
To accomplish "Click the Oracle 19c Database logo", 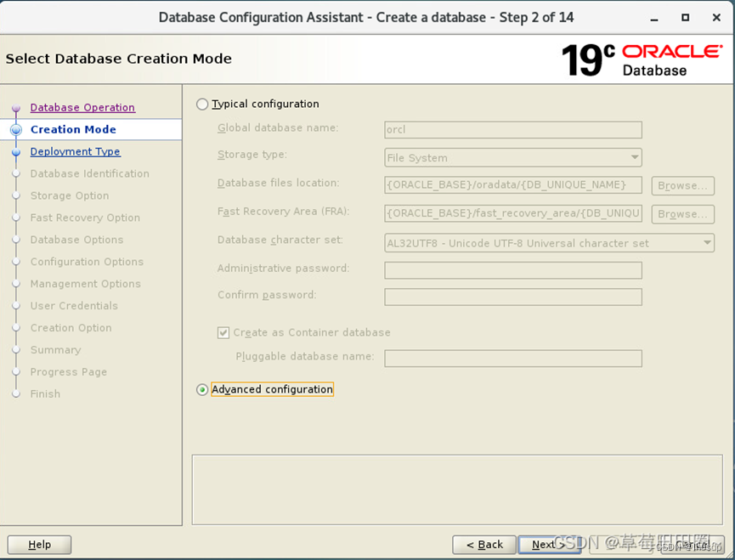I will (642, 60).
